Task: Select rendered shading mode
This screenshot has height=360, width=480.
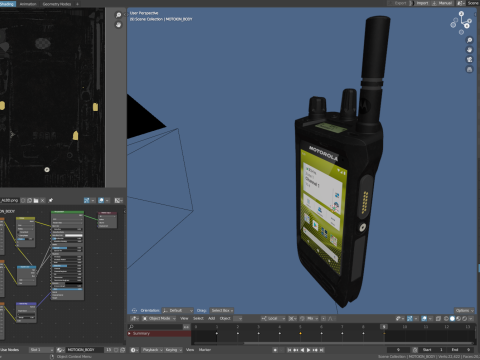Action: [465, 318]
